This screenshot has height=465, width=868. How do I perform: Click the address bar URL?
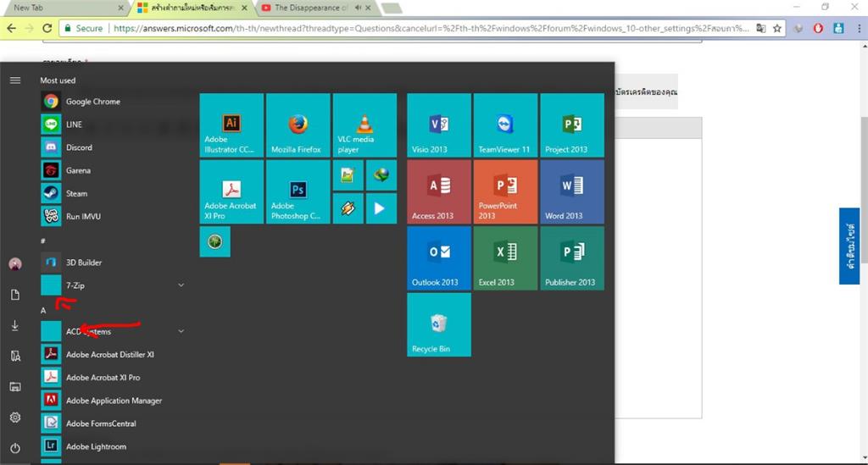point(431,28)
